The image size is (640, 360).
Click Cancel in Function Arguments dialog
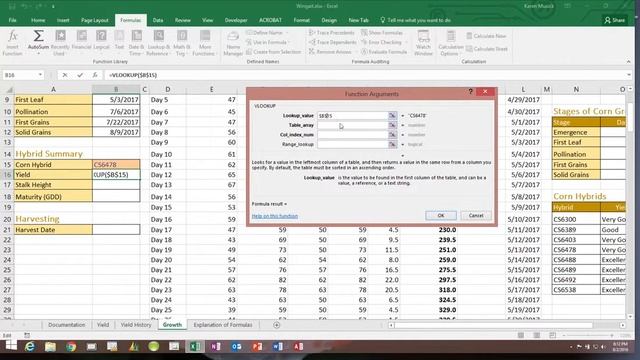476,216
